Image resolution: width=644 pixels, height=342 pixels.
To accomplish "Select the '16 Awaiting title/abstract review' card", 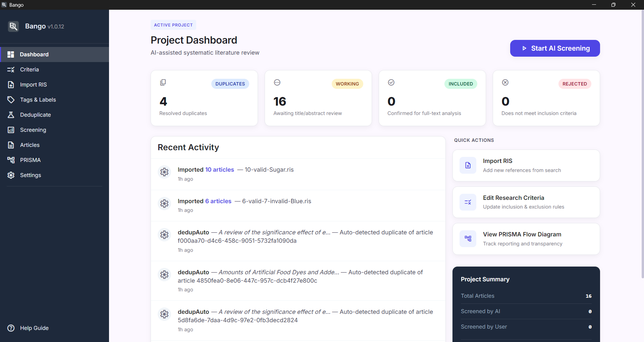I will pyautogui.click(x=318, y=98).
